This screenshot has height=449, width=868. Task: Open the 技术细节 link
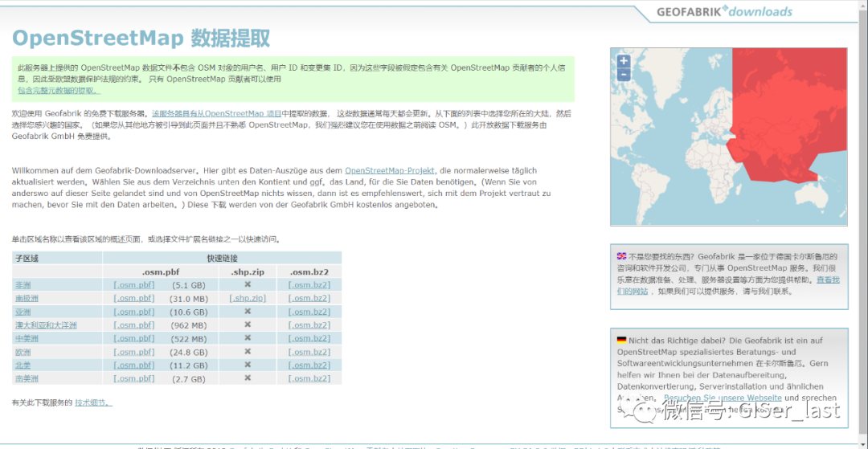(93, 403)
